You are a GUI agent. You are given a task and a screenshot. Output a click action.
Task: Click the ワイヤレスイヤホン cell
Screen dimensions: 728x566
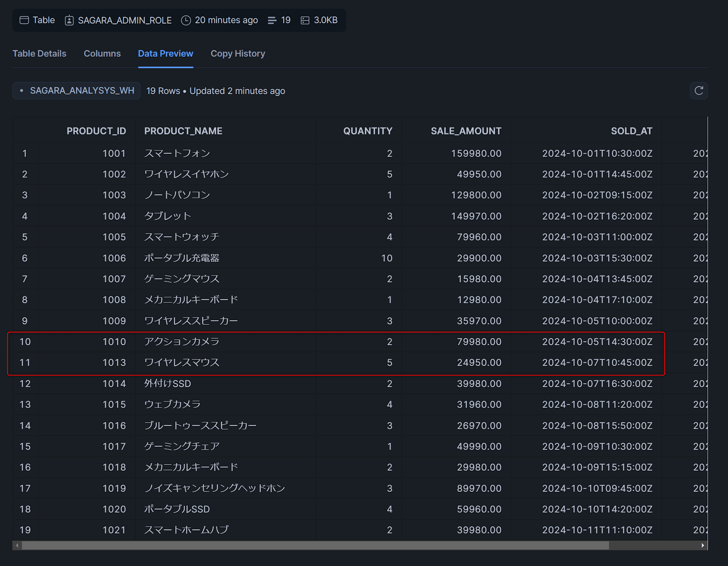(186, 174)
